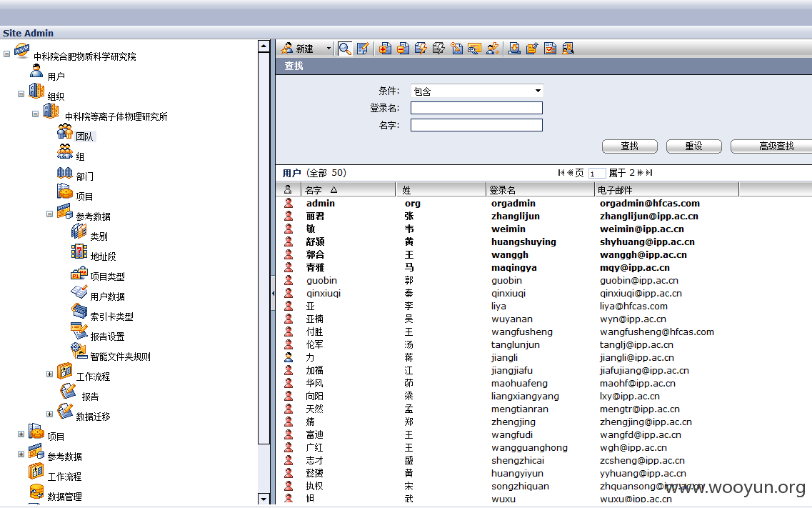This screenshot has width=812, height=508.
Task: Click the edit document pencil toolbar icon
Action: click(363, 49)
